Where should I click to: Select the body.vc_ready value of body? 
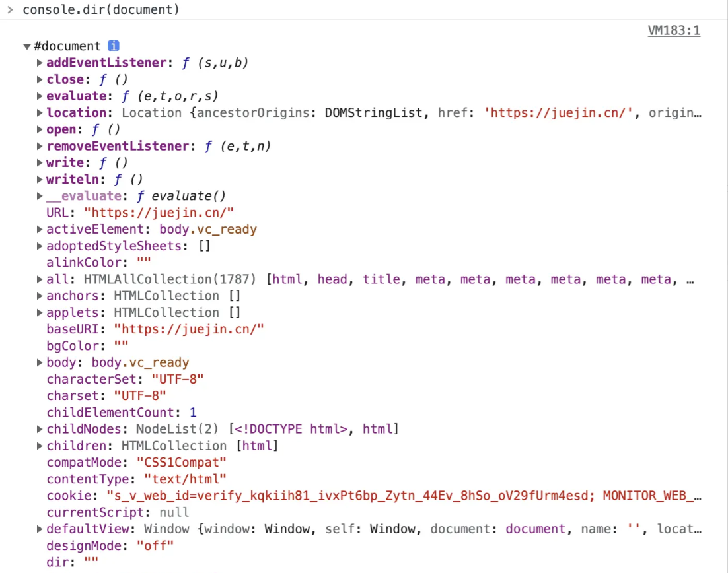pyautogui.click(x=140, y=362)
